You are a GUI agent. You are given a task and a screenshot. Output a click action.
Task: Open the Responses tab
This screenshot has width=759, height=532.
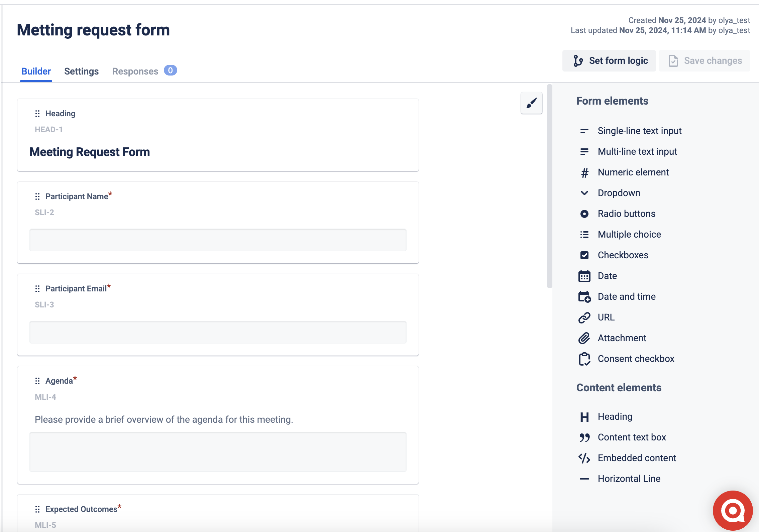click(x=135, y=71)
